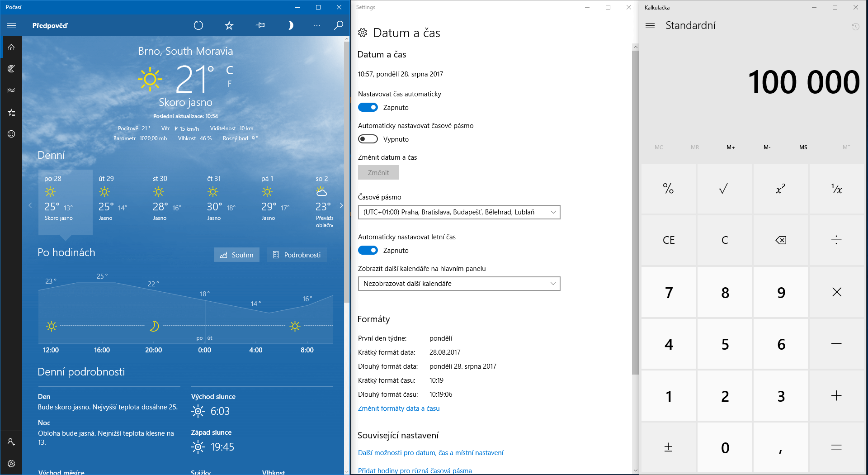This screenshot has width=868, height=475.
Task: Show hourly details via Podrobnosti button
Action: [x=297, y=255]
